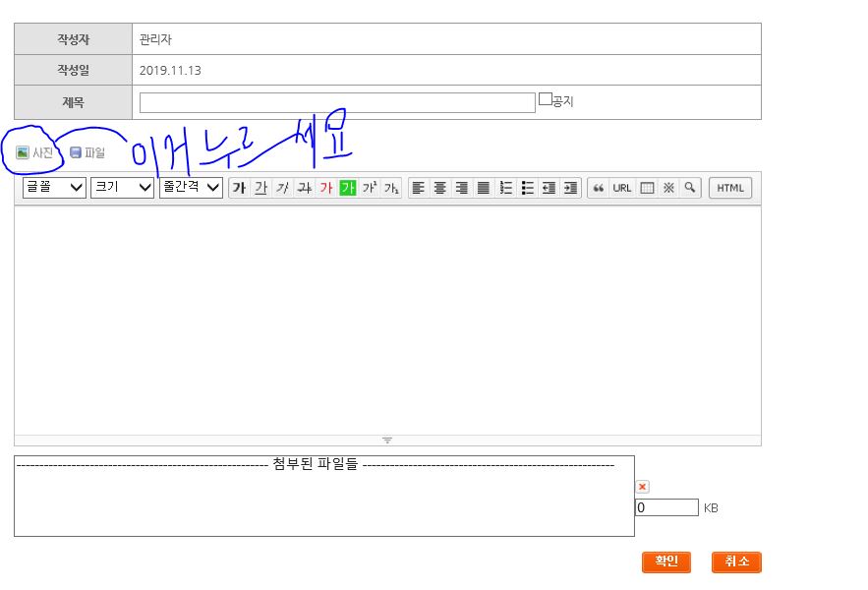The width and height of the screenshot is (868, 590).
Task: Open the red font color picker
Action: 325,188
